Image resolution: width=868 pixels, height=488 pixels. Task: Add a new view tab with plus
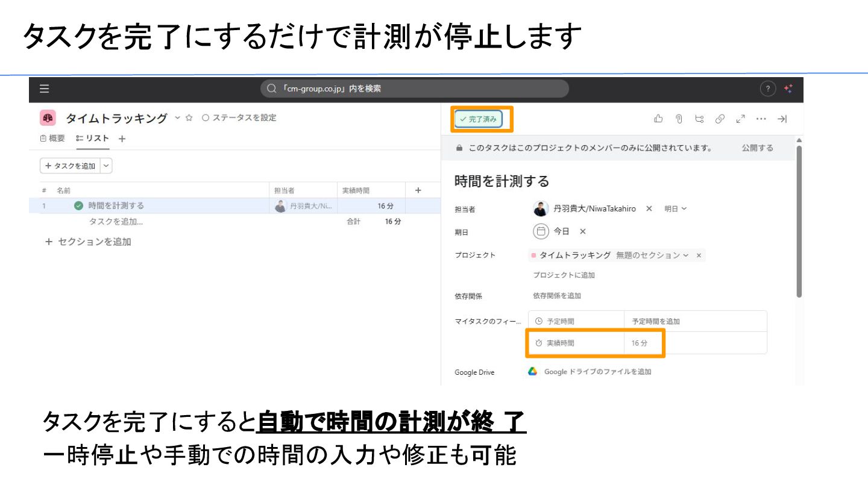click(122, 139)
